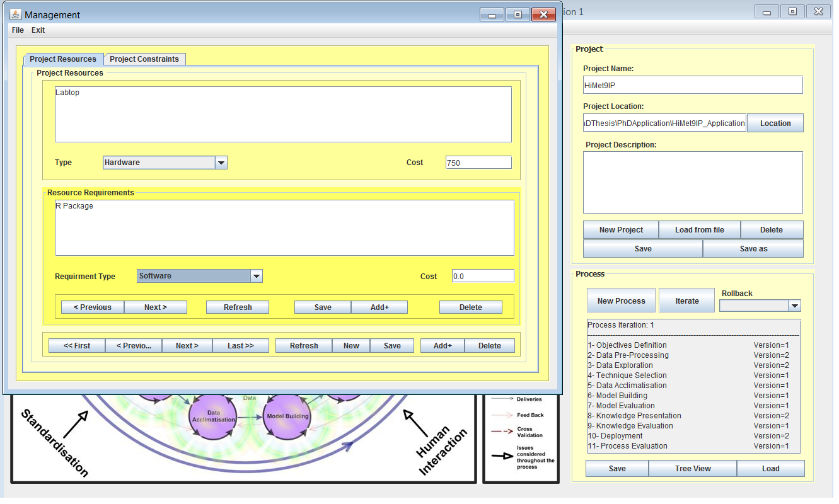The width and height of the screenshot is (839, 504).
Task: Switch to the Project Constraints tab
Action: [x=144, y=59]
